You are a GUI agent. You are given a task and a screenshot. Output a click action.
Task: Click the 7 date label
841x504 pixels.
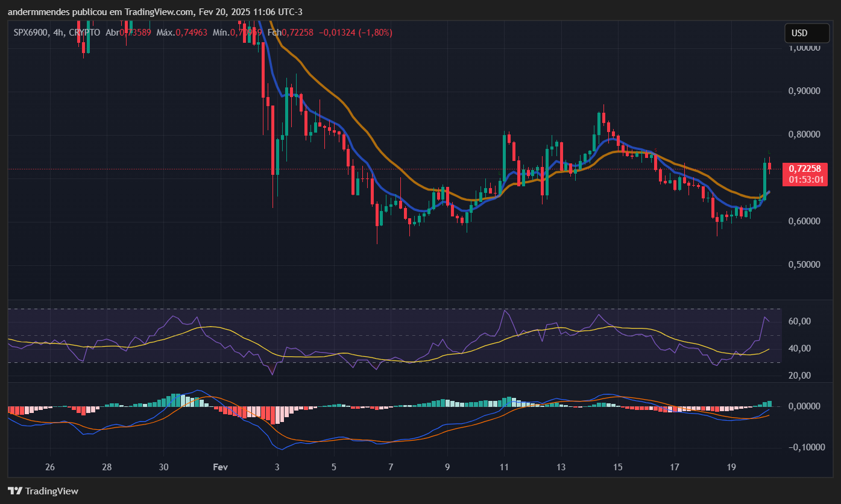pyautogui.click(x=391, y=467)
